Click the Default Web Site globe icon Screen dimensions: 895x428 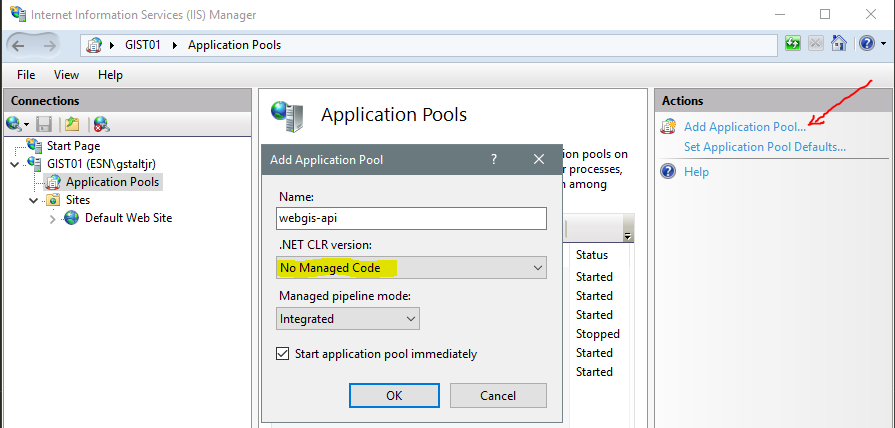click(x=71, y=217)
